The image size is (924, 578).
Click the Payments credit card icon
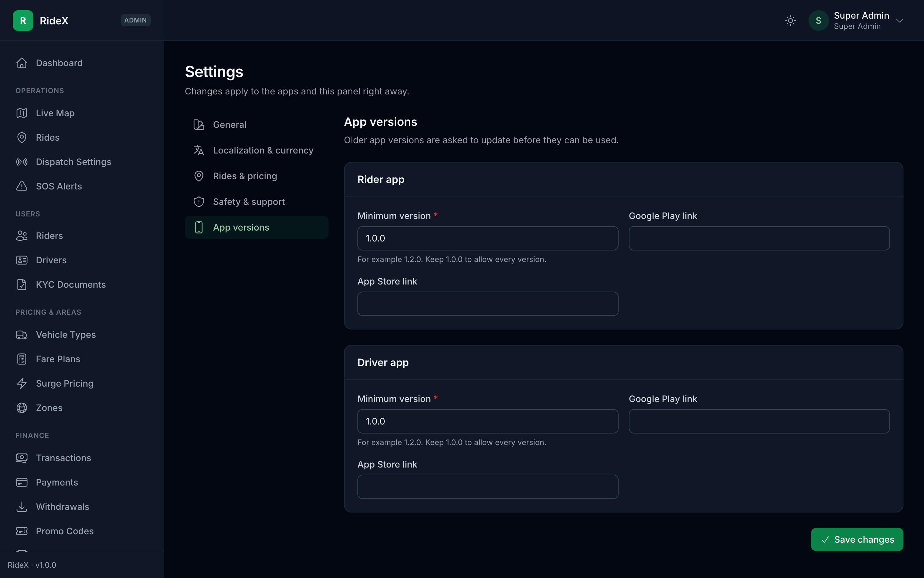[x=22, y=482]
